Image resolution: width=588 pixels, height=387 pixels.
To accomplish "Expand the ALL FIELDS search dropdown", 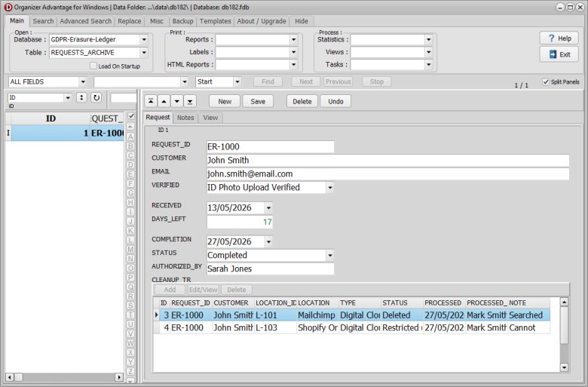I will point(83,81).
